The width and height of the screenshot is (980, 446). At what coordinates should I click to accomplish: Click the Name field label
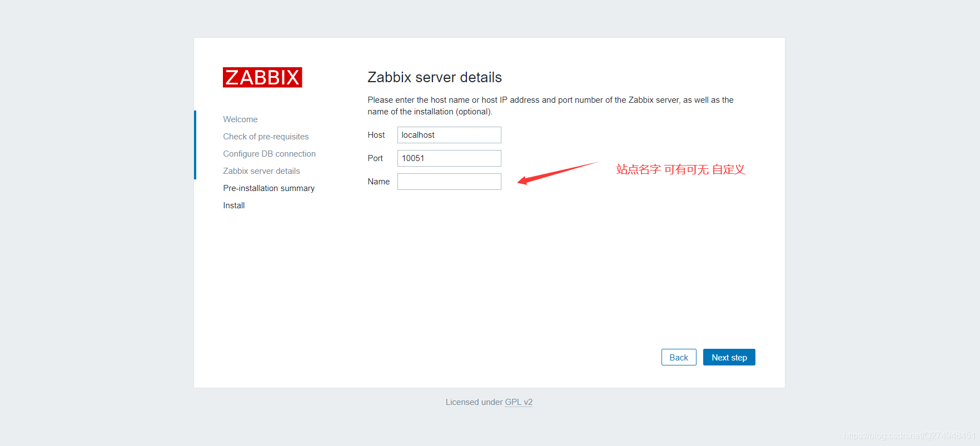(379, 182)
